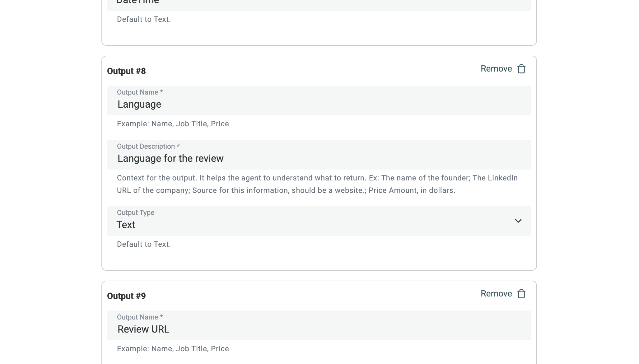Click the Output Description label
The image size is (639, 364).
[x=148, y=147]
